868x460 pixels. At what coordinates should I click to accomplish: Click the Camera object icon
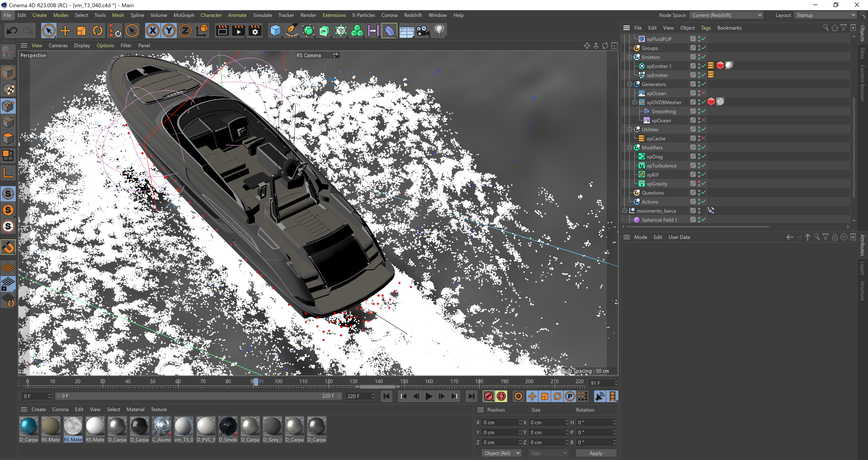coord(422,31)
